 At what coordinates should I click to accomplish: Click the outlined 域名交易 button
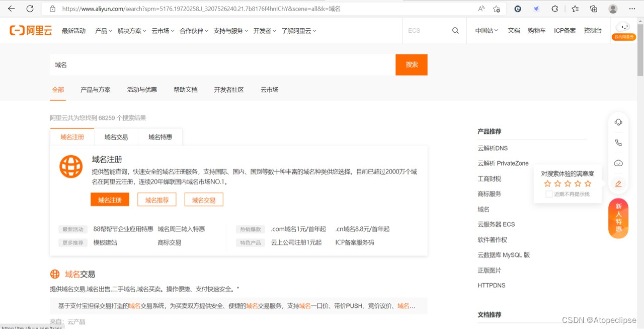(x=204, y=200)
